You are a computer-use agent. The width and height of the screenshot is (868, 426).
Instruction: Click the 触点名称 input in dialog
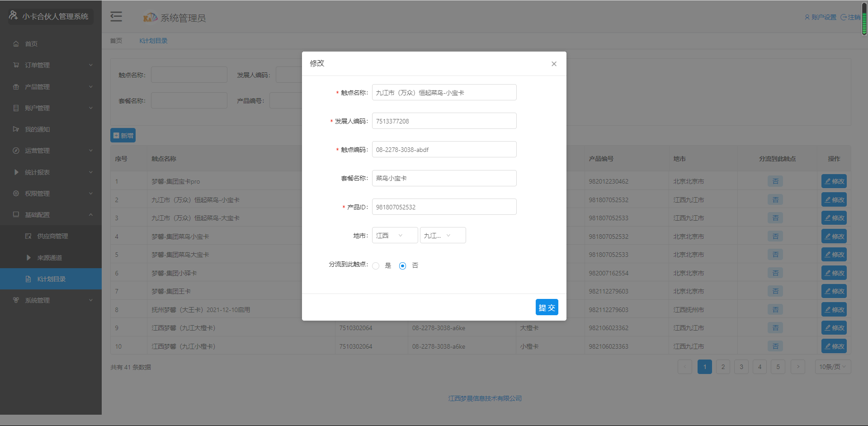[x=444, y=93]
